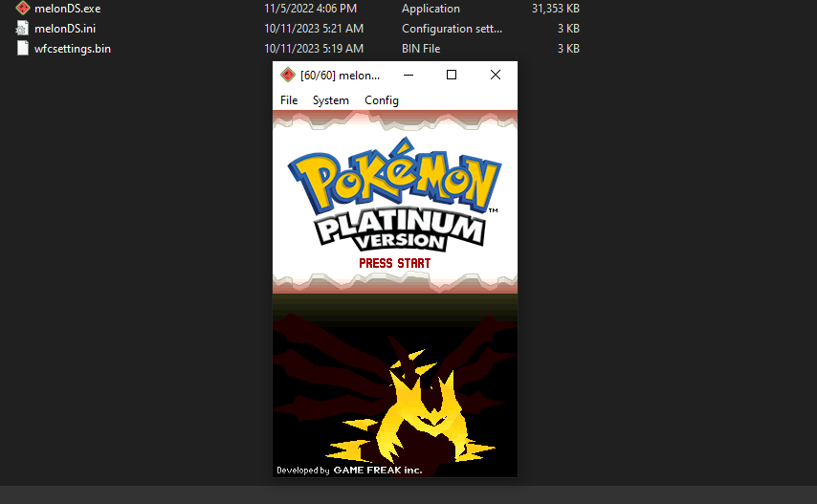The height and width of the screenshot is (504, 817).
Task: Maximize the melonDS window
Action: [x=452, y=75]
